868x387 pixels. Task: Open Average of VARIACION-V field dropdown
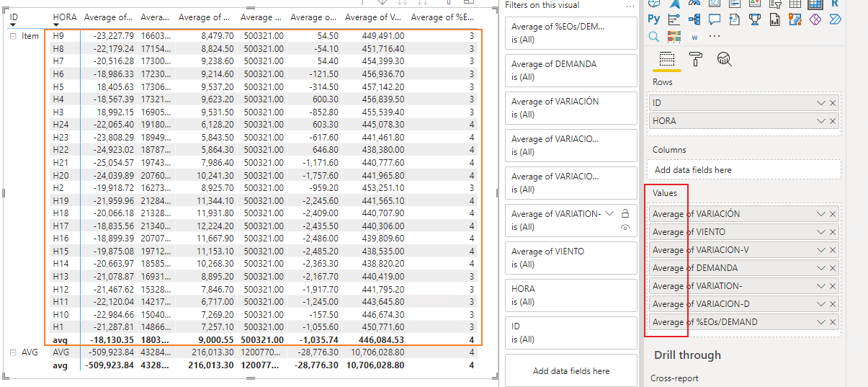820,250
